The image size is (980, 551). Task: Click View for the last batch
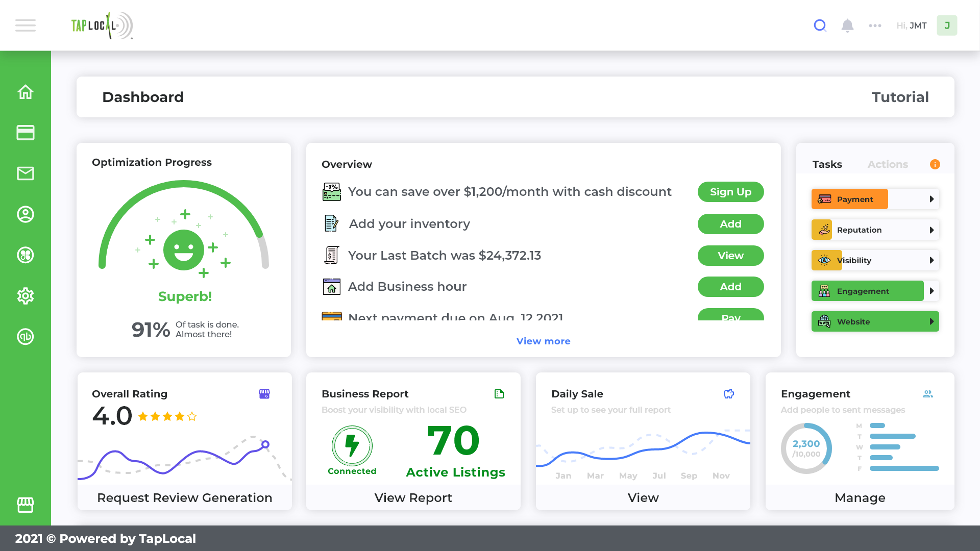[x=730, y=256]
